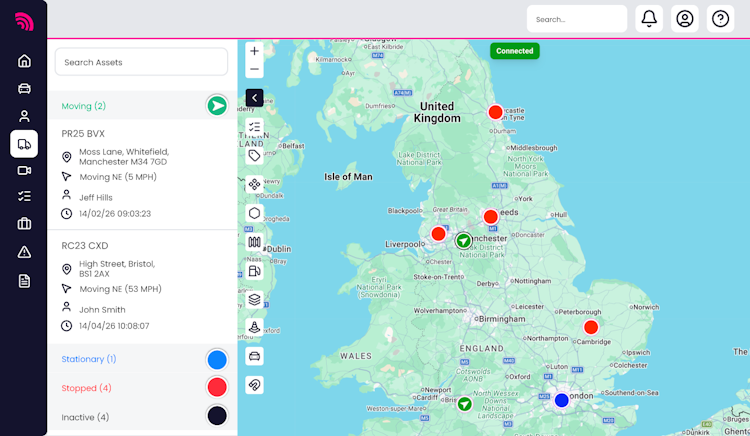
Task: Click Moving NE (53 MPH) status
Action: click(x=120, y=289)
